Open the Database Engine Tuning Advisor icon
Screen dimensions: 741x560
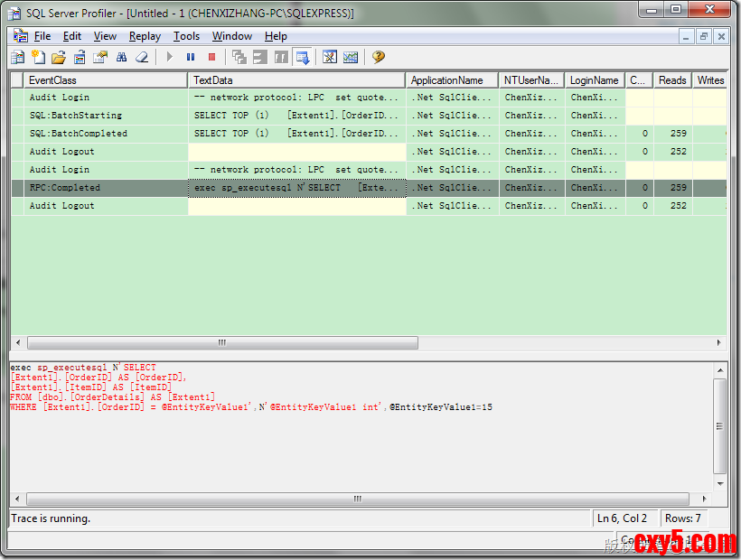pyautogui.click(x=330, y=57)
